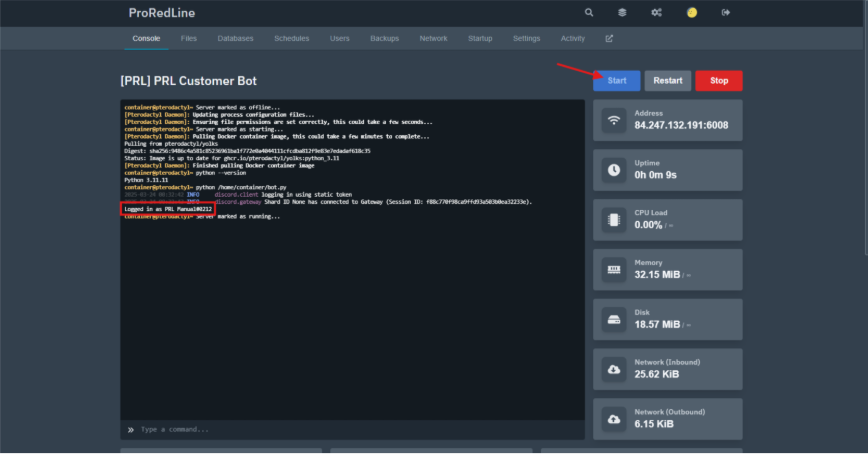Switch to the Network tab
The width and height of the screenshot is (868, 454).
pyautogui.click(x=433, y=38)
